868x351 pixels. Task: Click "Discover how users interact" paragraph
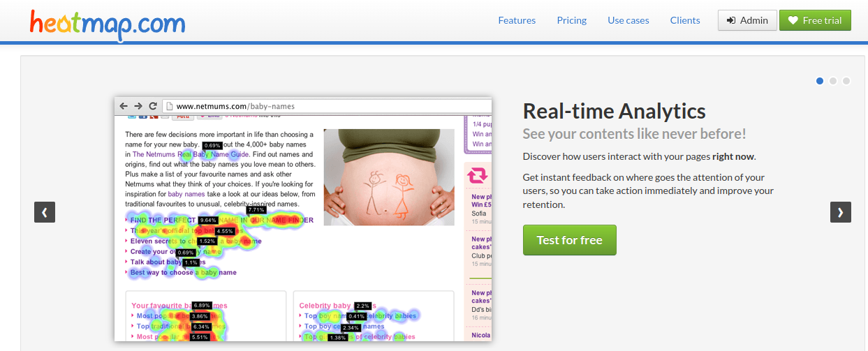(639, 156)
